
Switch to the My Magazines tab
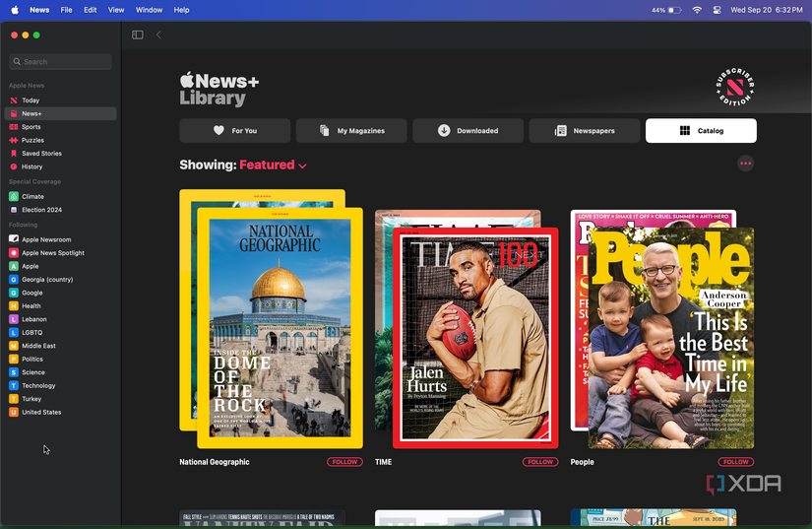pyautogui.click(x=351, y=131)
